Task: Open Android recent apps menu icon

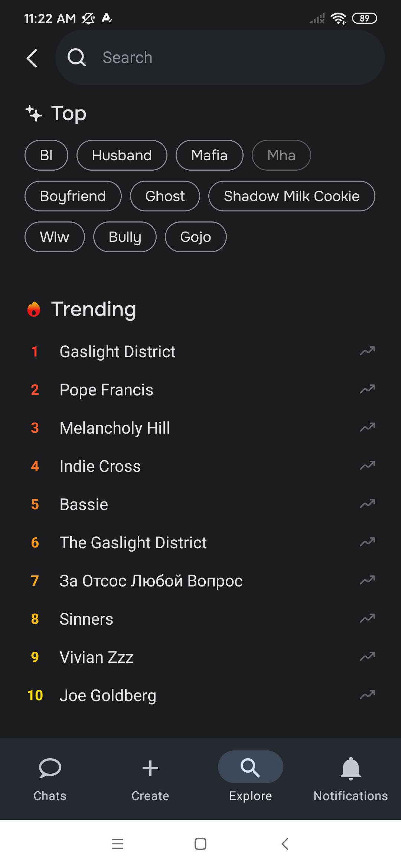Action: [x=118, y=844]
